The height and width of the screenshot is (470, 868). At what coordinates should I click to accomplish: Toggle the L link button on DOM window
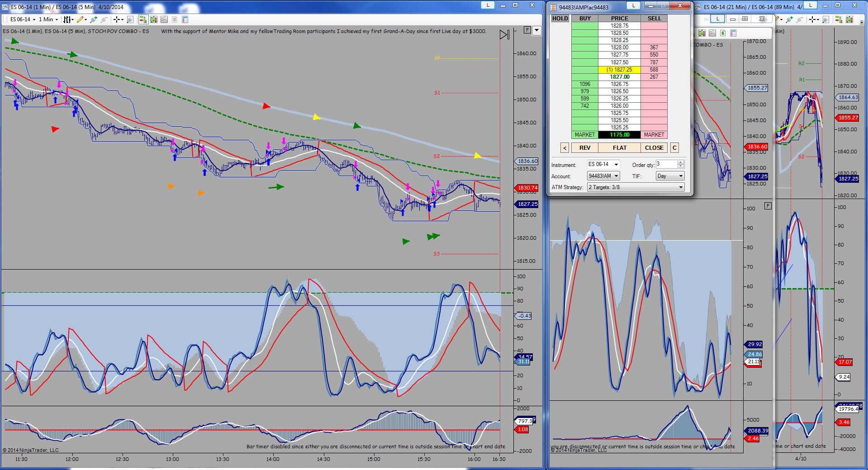point(633,5)
